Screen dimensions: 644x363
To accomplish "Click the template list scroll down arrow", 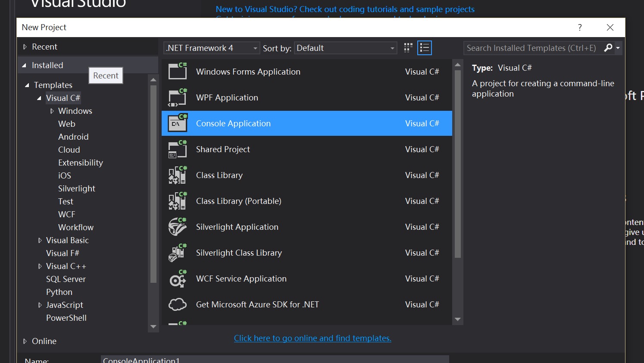I will (458, 319).
